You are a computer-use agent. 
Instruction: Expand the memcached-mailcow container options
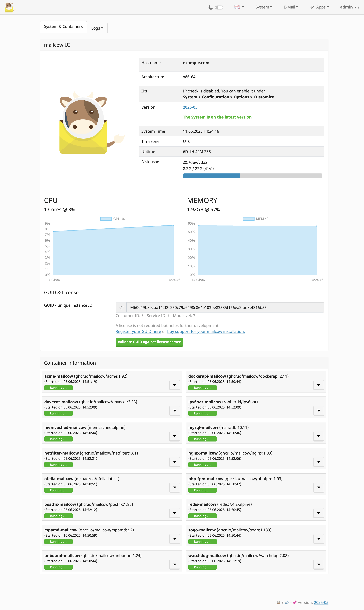tap(175, 436)
